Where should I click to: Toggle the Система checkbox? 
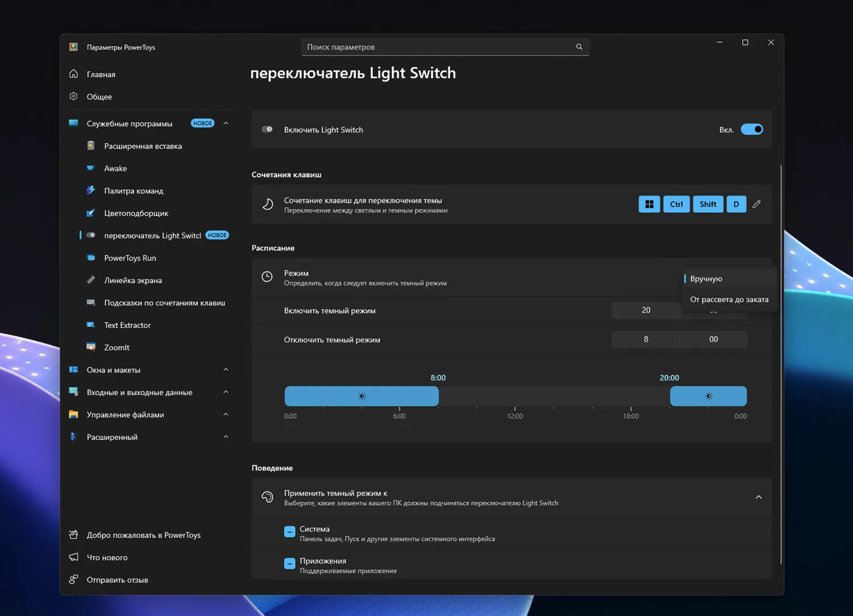pyautogui.click(x=289, y=532)
